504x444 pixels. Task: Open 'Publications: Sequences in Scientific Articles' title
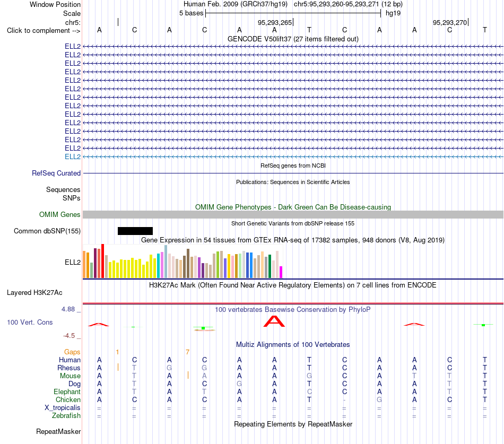(x=293, y=182)
